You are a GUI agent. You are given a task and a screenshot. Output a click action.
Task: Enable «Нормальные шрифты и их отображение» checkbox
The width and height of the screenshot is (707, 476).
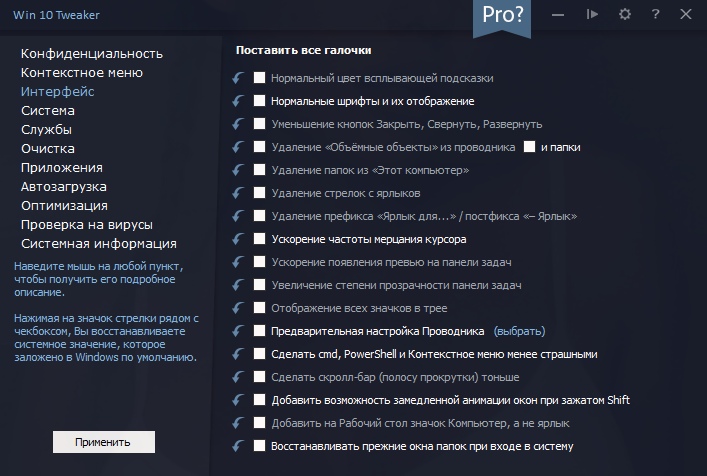[260, 101]
